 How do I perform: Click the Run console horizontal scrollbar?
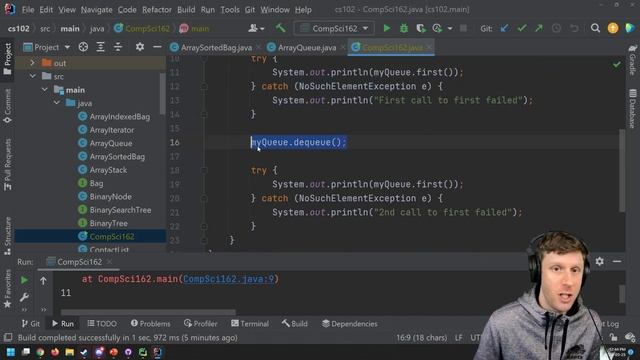tap(148, 312)
